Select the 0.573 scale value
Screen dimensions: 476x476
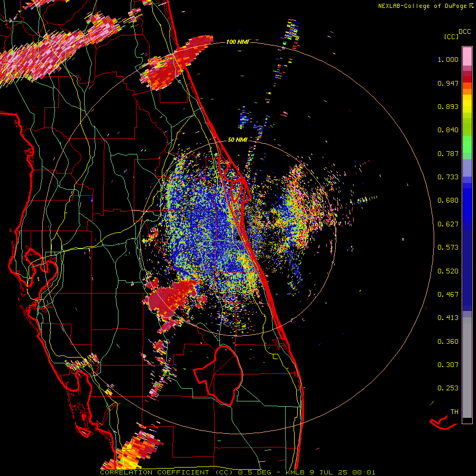coord(448,248)
